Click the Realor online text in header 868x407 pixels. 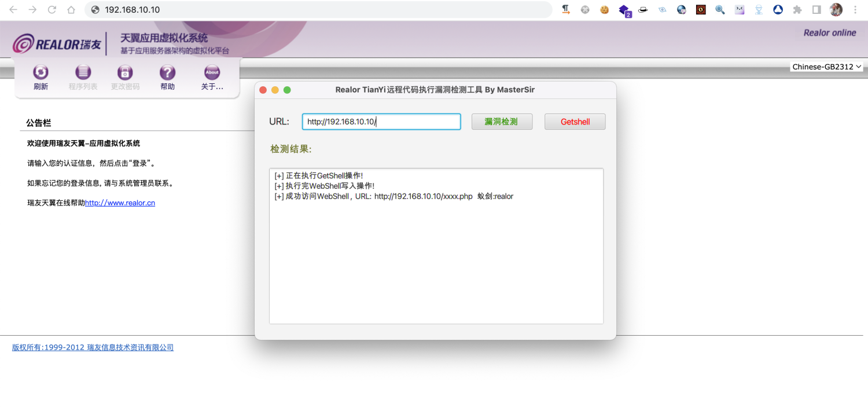(830, 32)
